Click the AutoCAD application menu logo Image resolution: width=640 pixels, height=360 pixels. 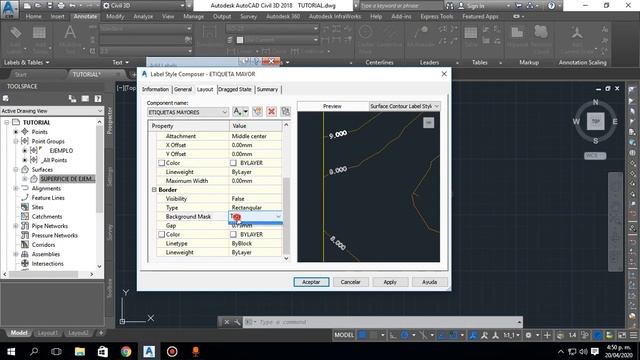tap(9, 9)
